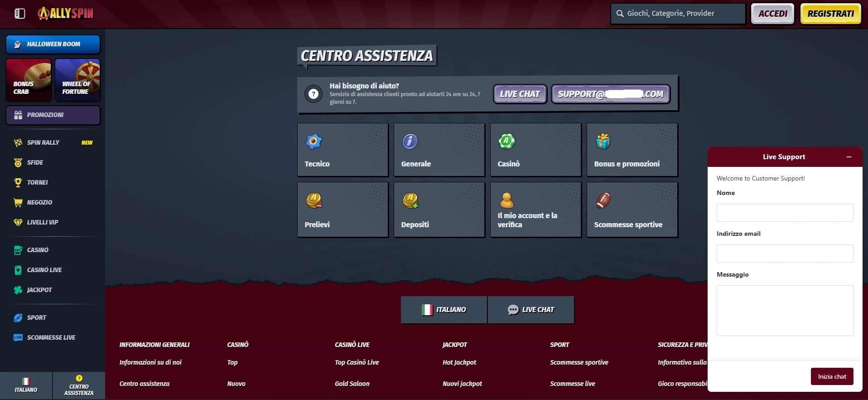Image resolution: width=868 pixels, height=400 pixels.
Task: Open Top Casinò Live footer link
Action: click(x=357, y=362)
